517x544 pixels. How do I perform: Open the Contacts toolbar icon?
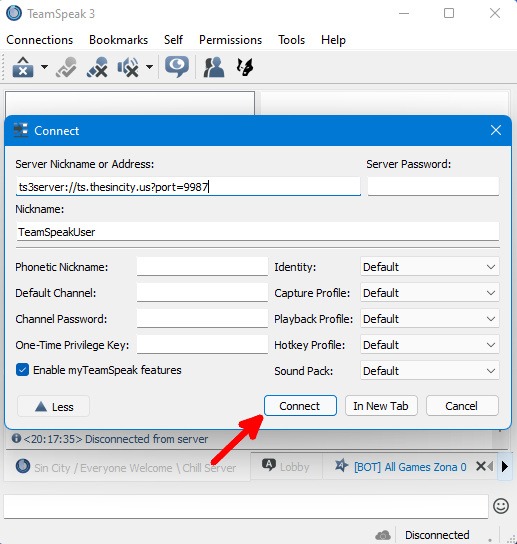click(x=214, y=67)
